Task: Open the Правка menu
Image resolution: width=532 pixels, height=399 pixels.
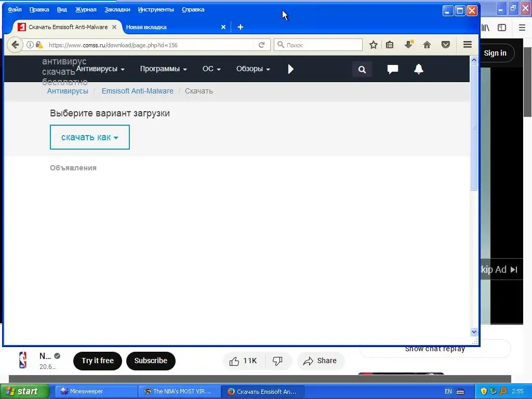Action: [x=39, y=9]
